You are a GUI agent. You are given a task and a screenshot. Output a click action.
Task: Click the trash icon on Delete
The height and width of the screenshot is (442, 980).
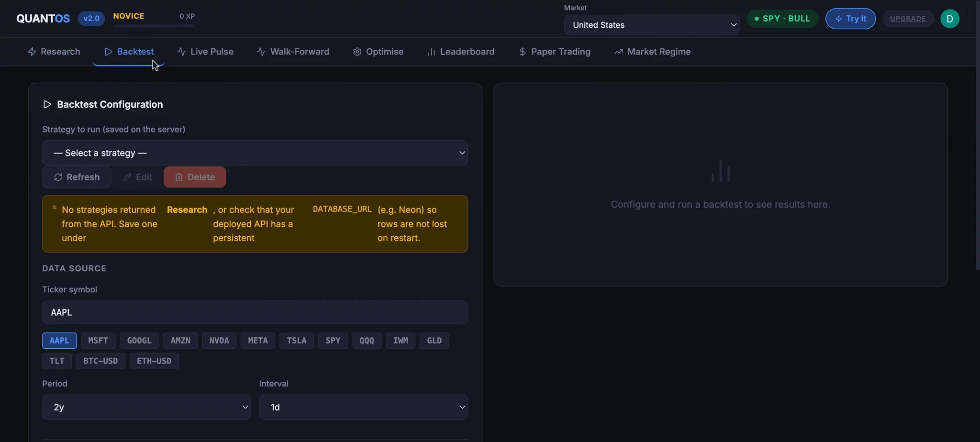(x=179, y=177)
